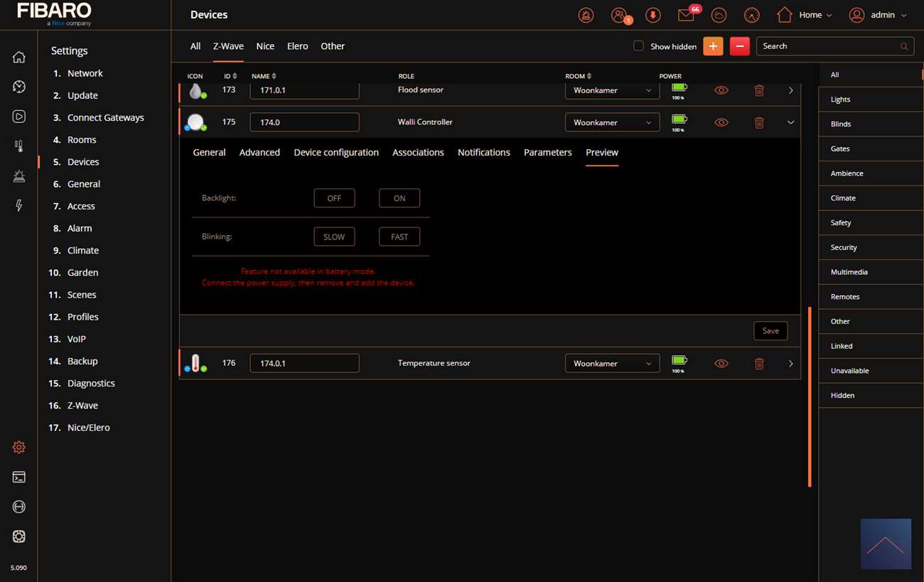Viewport: 924px width, 582px height.
Task: Click the orange plus add device button
Action: [713, 46]
